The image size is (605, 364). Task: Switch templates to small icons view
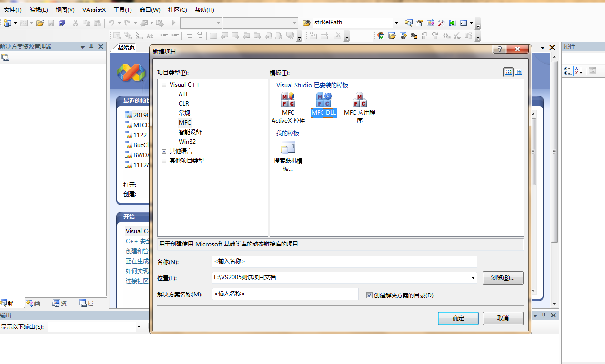518,72
